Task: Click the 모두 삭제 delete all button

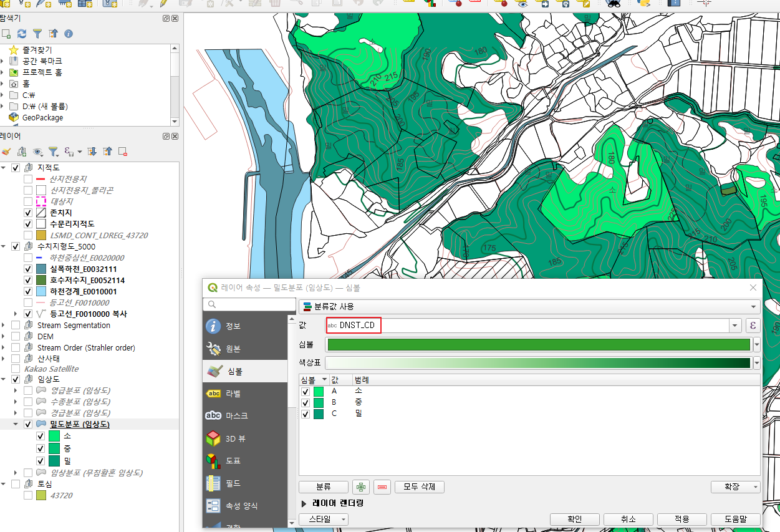Action: [x=420, y=487]
